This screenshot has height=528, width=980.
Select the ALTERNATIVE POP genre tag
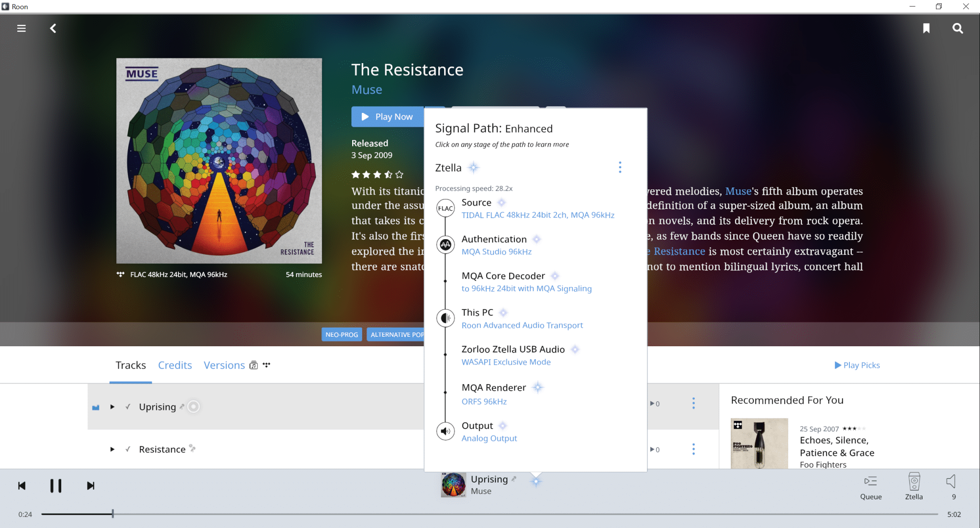(396, 335)
